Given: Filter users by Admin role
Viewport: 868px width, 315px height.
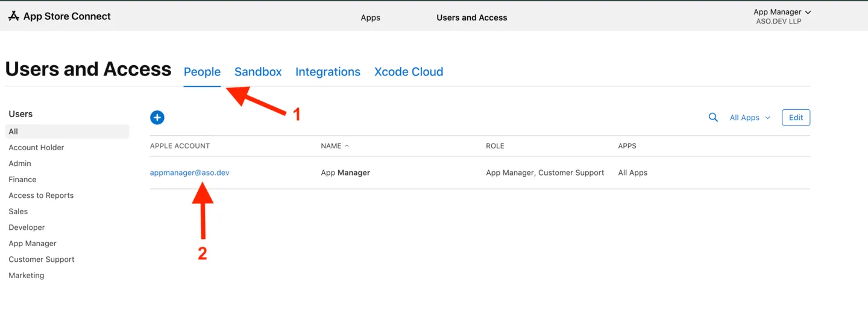Looking at the screenshot, I should point(20,164).
